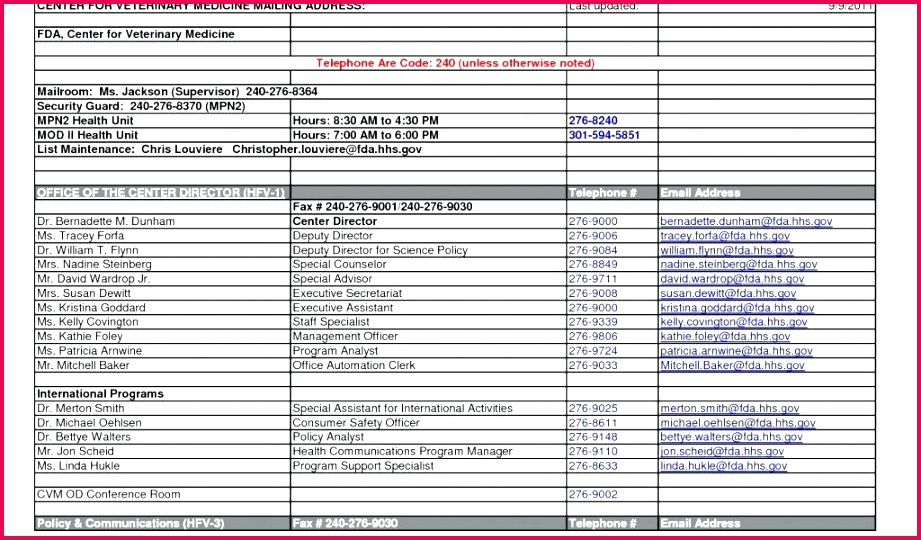Select the 'Office Automation Clerk' title cell
The image size is (921, 540).
tap(428, 365)
